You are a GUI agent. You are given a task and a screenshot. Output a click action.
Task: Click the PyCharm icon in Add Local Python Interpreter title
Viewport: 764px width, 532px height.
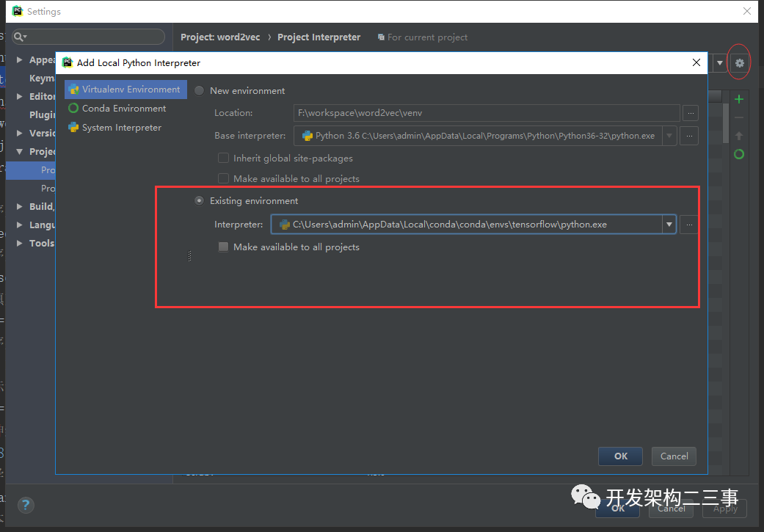pyautogui.click(x=68, y=62)
